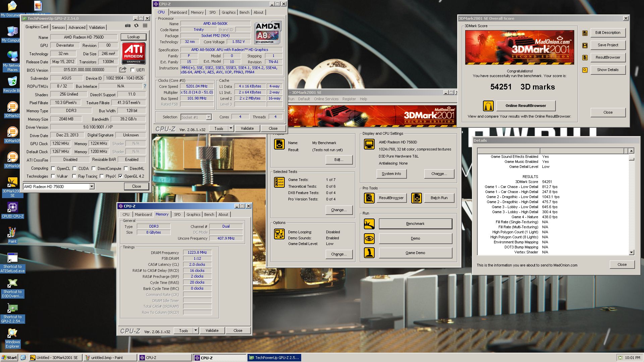Open the Mainboard tab in top CPU-Z window

click(x=178, y=12)
